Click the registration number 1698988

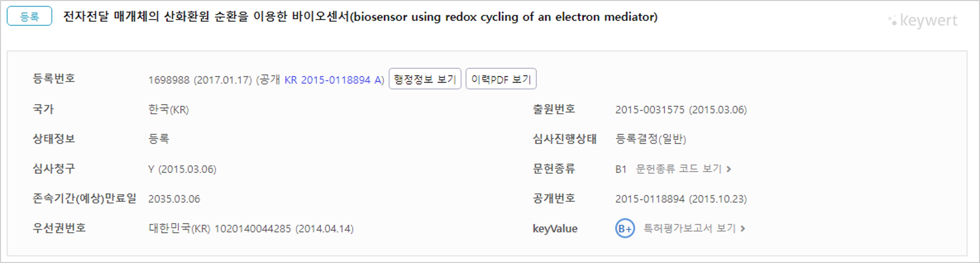169,80
